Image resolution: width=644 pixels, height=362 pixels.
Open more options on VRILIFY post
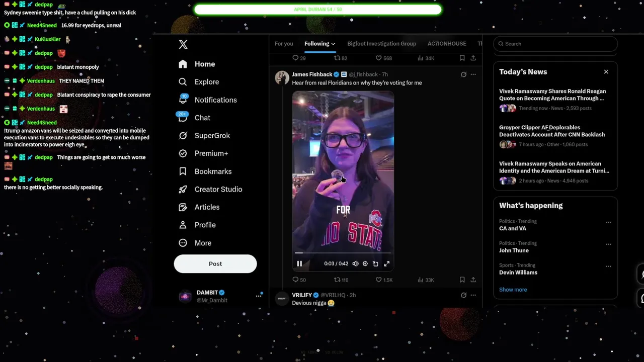pos(473,295)
